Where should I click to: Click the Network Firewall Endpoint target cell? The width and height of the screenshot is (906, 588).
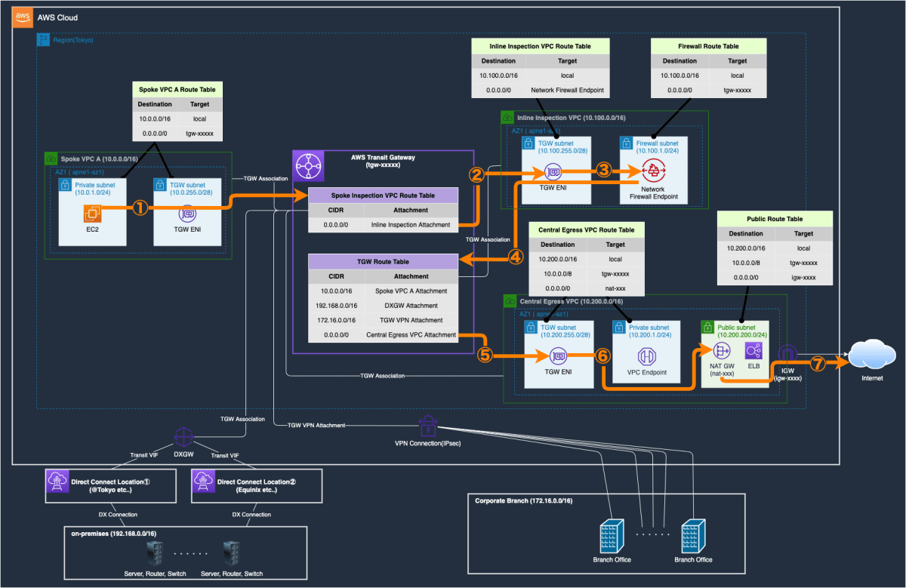567,90
